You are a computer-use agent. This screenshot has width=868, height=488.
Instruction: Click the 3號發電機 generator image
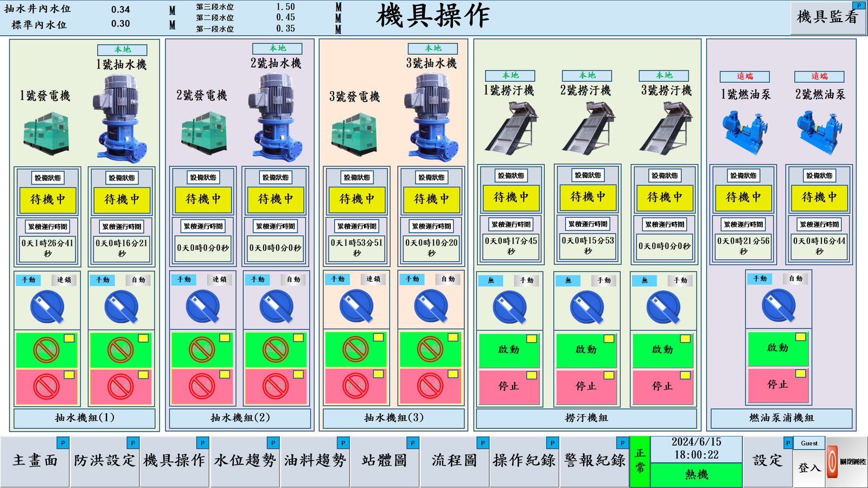pyautogui.click(x=354, y=133)
